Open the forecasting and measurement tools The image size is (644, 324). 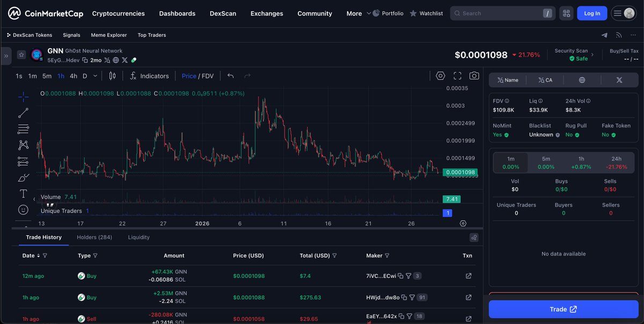[x=23, y=161]
